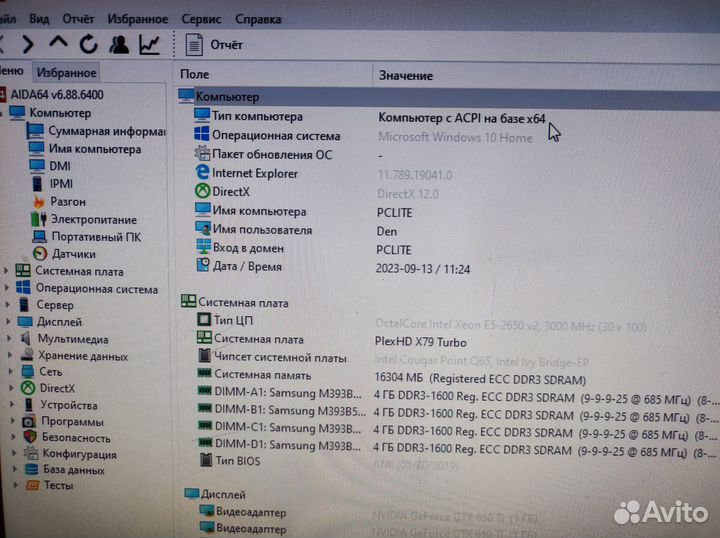Open the Отчёт menu
The image size is (720, 538).
(x=78, y=19)
